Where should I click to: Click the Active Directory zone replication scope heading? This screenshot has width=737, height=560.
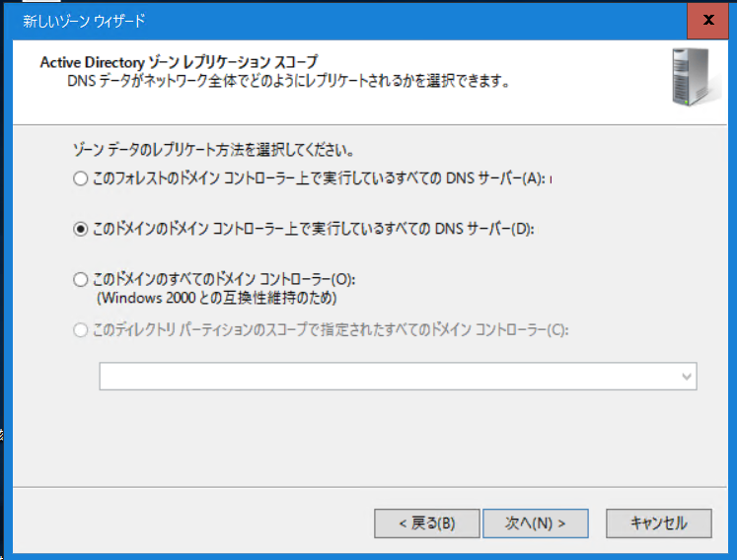coord(180,62)
